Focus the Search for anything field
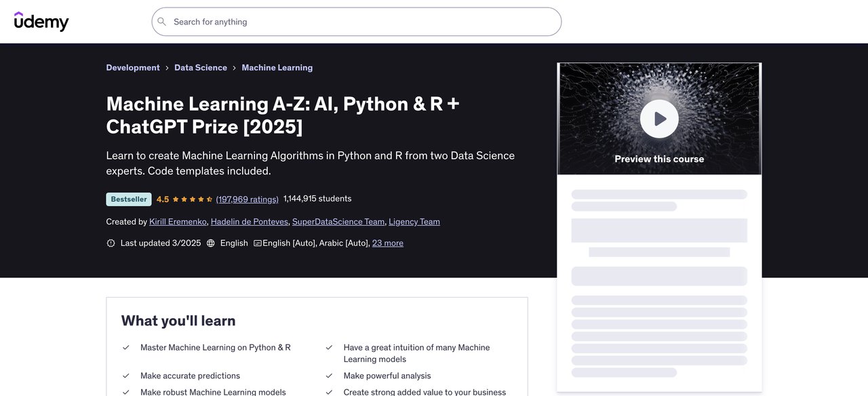The width and height of the screenshot is (868, 396). (x=356, y=22)
